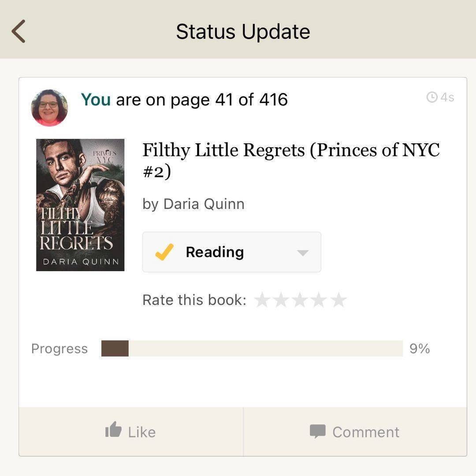Open author Daria Quinn's page
The height and width of the screenshot is (476, 476).
pos(204,204)
